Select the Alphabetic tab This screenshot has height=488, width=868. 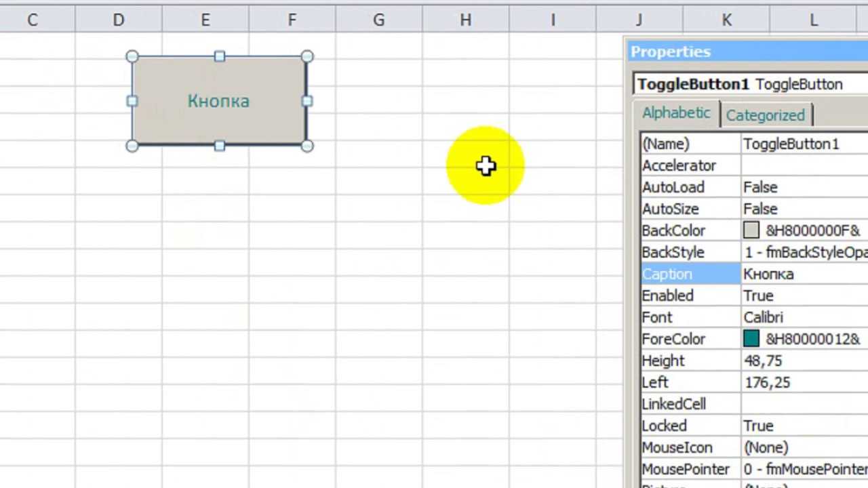point(675,113)
